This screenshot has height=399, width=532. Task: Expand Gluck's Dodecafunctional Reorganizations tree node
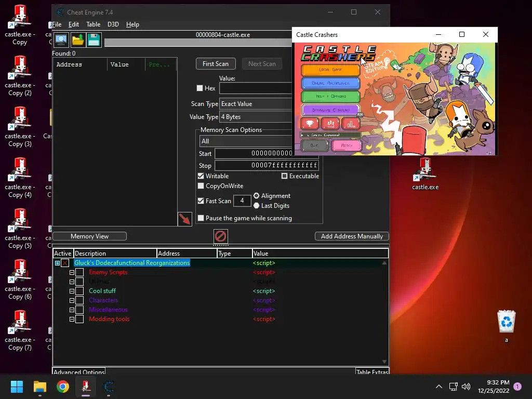tap(57, 263)
